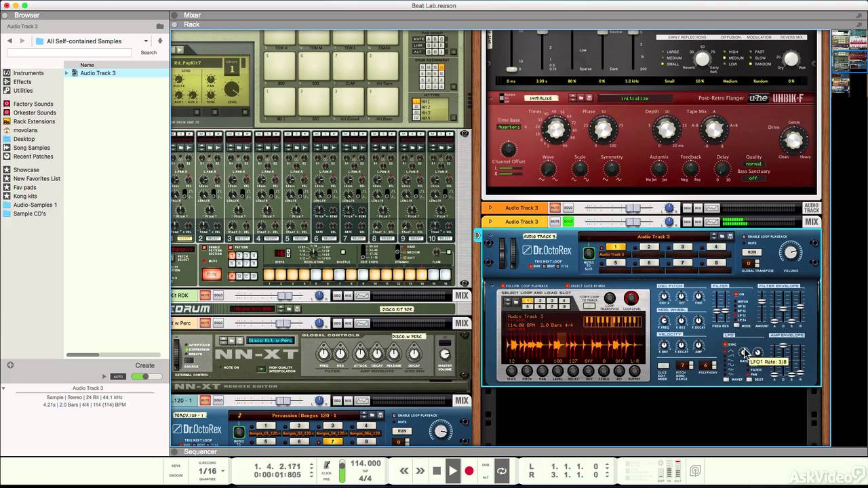Mute the orange Audio Track 3 channel
The image size is (868, 488).
(x=555, y=207)
